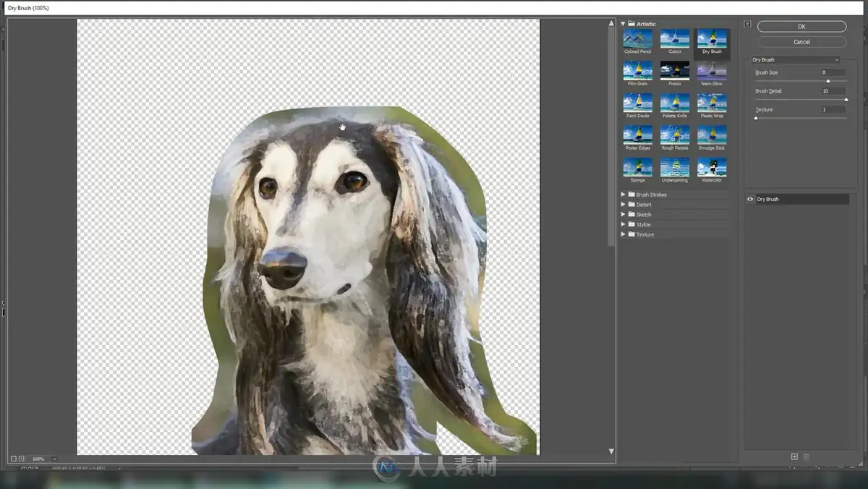Click the zoom out minus button
The width and height of the screenshot is (868, 489).
pyautogui.click(x=13, y=459)
